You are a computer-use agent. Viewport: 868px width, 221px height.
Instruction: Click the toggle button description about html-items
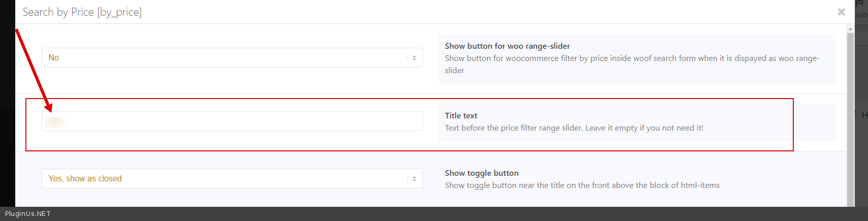[x=582, y=185]
